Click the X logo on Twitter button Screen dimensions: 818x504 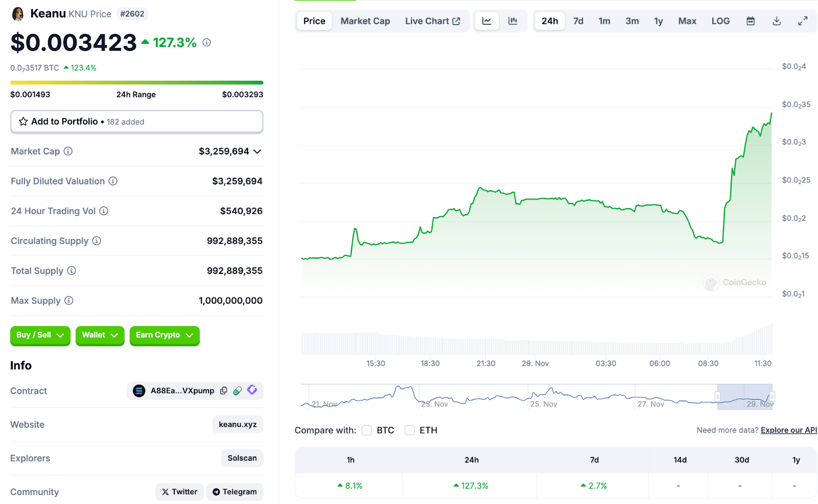click(165, 492)
